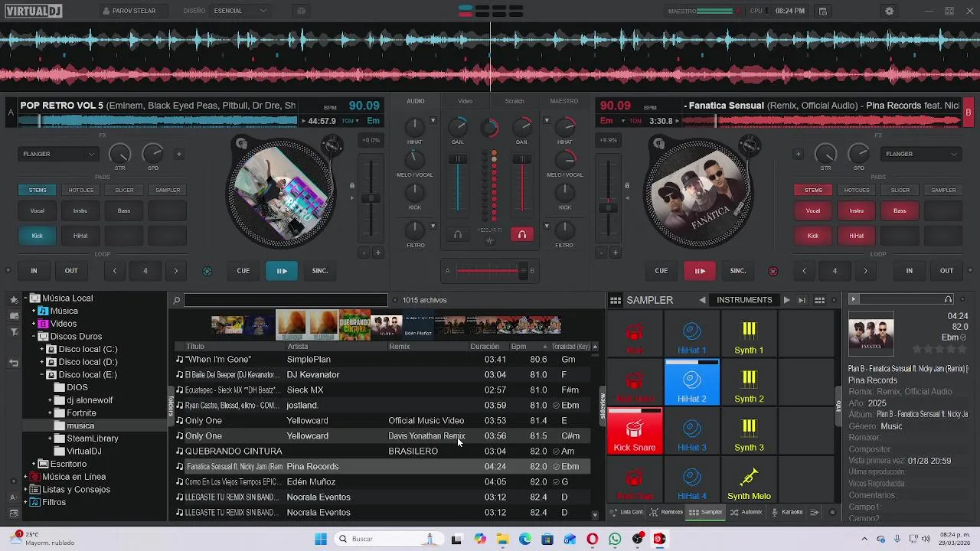Image resolution: width=980 pixels, height=551 pixels.
Task: Click the sampler skip-to-end icon
Action: pos(802,300)
